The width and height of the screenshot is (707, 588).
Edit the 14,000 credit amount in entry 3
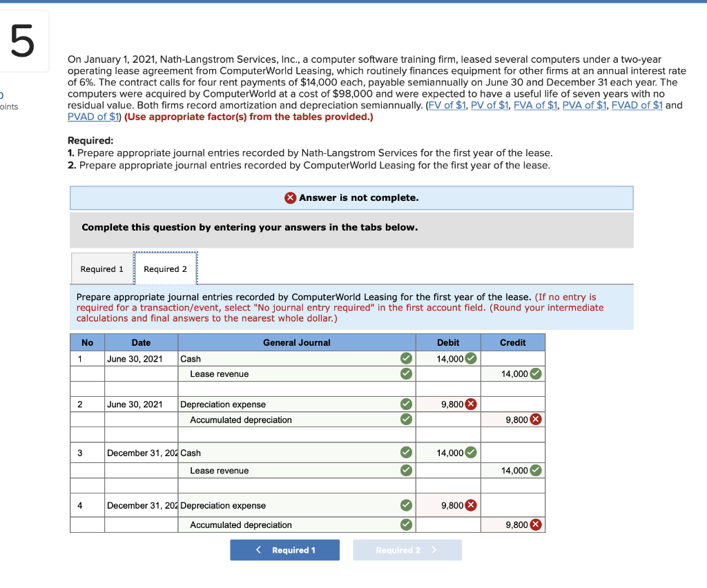513,471
